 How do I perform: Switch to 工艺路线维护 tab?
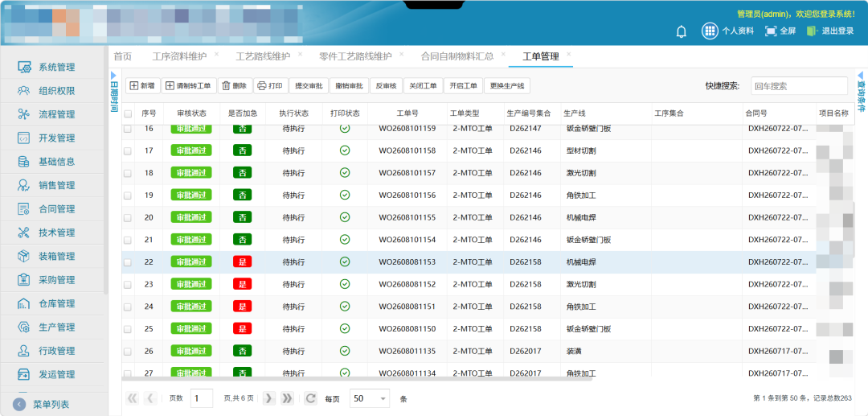263,56
